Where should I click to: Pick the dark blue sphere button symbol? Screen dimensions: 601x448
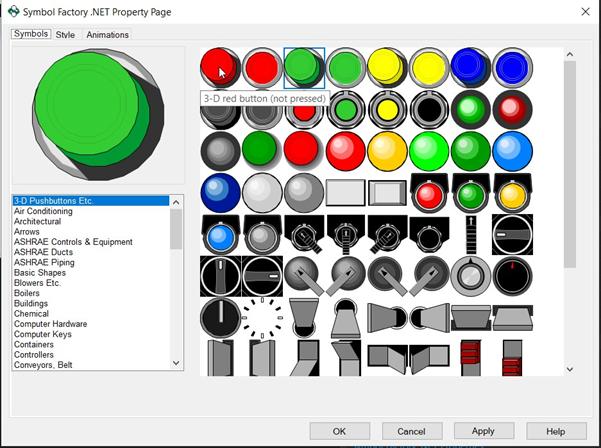pyautogui.click(x=220, y=192)
